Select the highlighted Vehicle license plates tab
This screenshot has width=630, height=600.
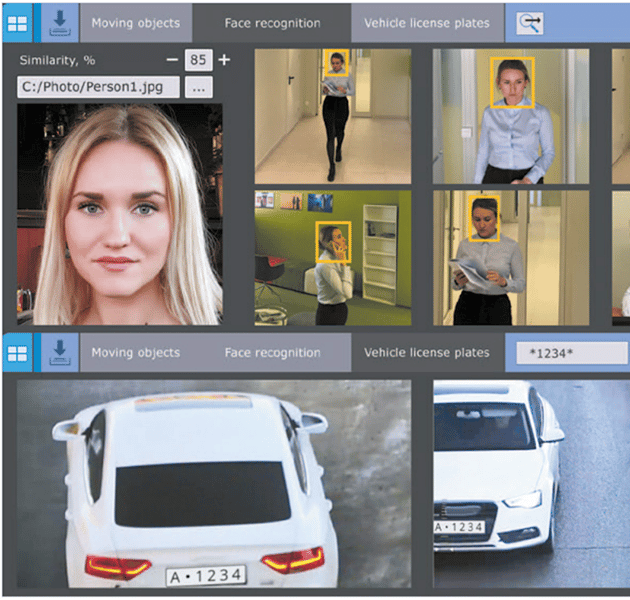(x=427, y=352)
